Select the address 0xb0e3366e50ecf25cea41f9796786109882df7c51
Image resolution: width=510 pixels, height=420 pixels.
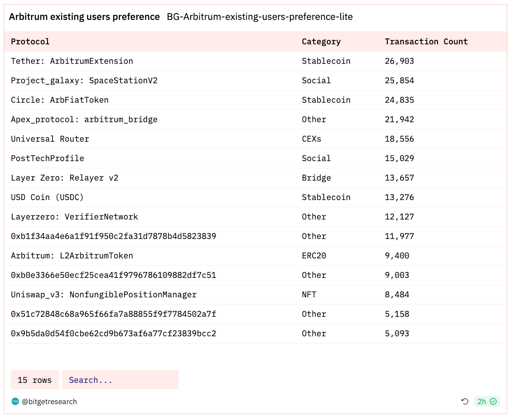click(114, 275)
